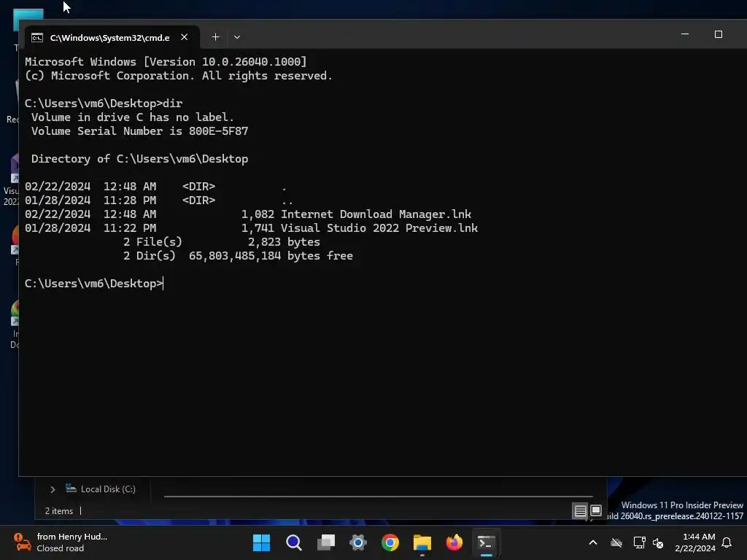
Task: Click the muted volume tray icon
Action: click(x=658, y=542)
